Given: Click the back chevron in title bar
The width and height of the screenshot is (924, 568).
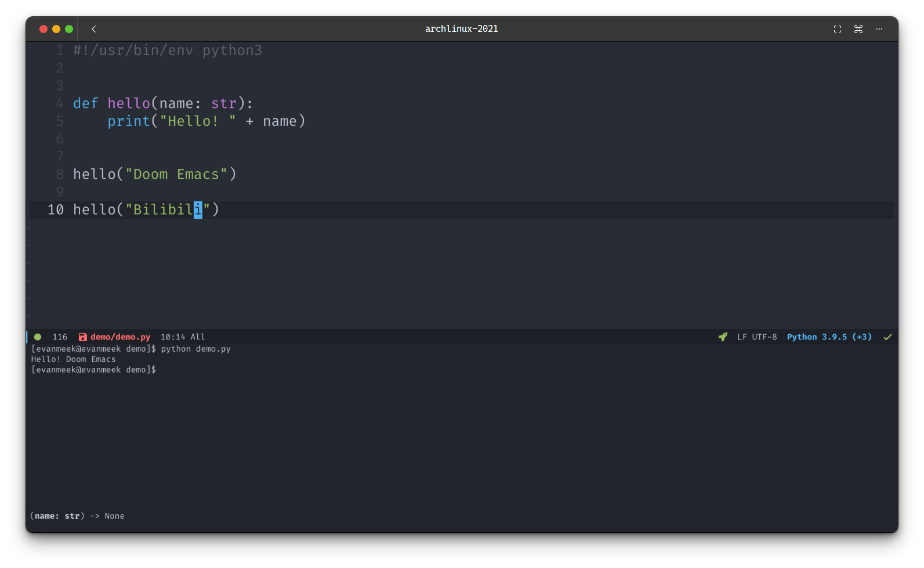Looking at the screenshot, I should [x=93, y=29].
